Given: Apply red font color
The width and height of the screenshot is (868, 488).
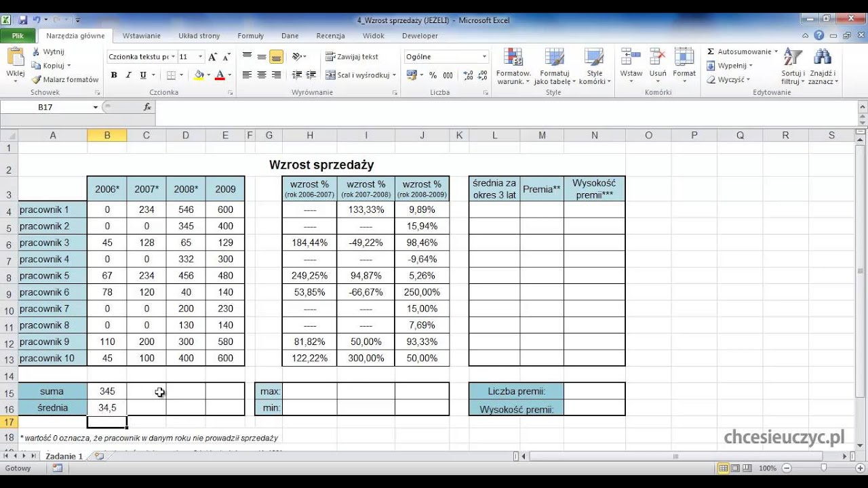Looking at the screenshot, I should click(x=220, y=75).
